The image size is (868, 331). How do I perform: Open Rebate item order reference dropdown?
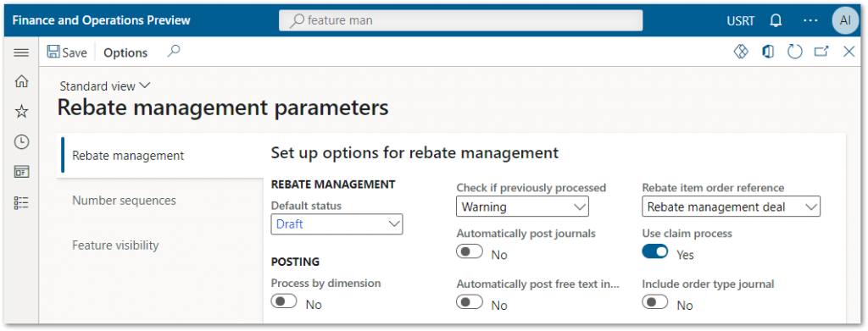731,207
